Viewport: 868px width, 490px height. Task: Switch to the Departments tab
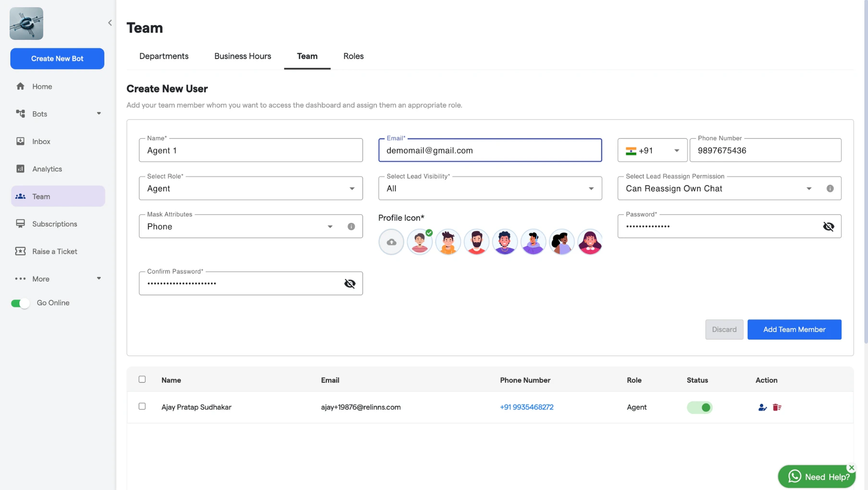tap(164, 56)
